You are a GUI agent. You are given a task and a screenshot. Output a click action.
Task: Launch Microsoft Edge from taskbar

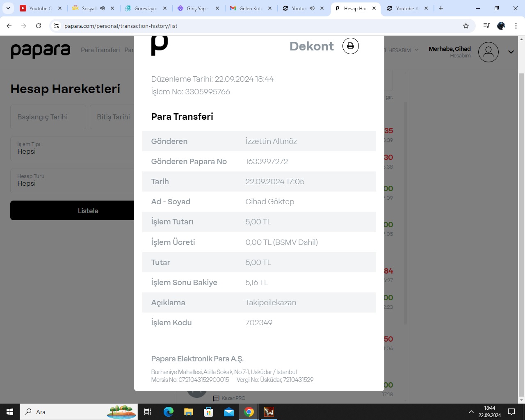point(169,412)
